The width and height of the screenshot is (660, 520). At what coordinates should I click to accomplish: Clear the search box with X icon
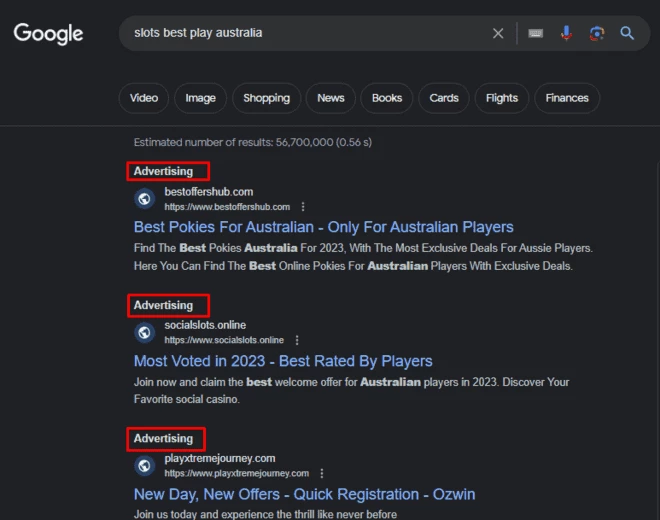pyautogui.click(x=498, y=33)
